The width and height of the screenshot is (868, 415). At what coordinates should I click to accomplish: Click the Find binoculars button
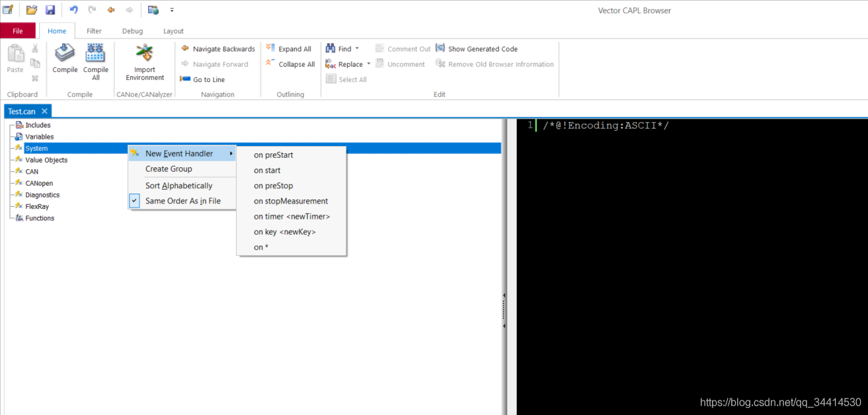[338, 49]
